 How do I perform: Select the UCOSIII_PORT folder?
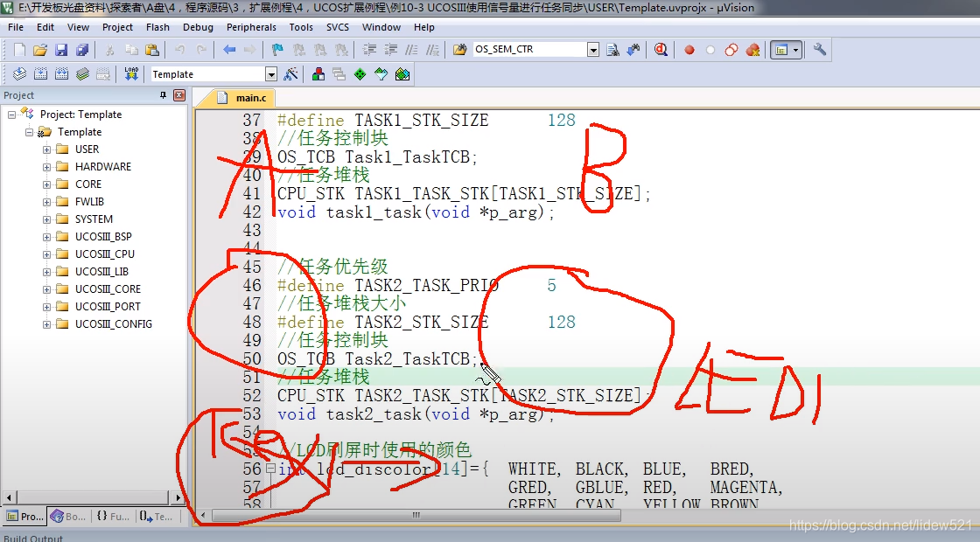coord(108,307)
